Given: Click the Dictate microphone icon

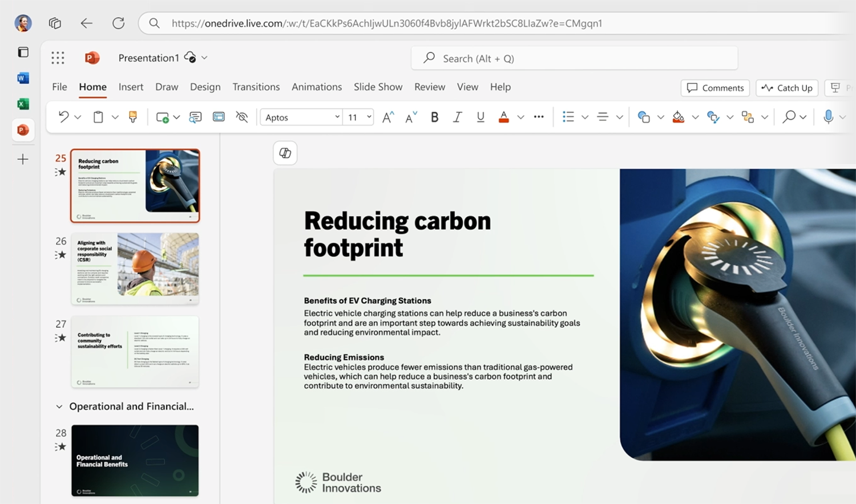Looking at the screenshot, I should pos(829,117).
